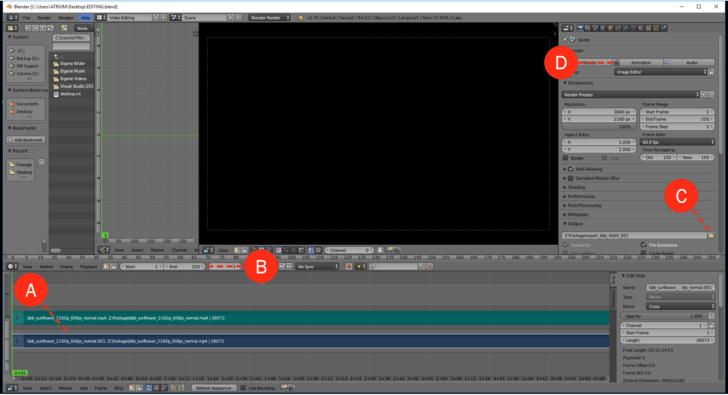Click the strip Opacity 1.000 slider

tap(664, 316)
